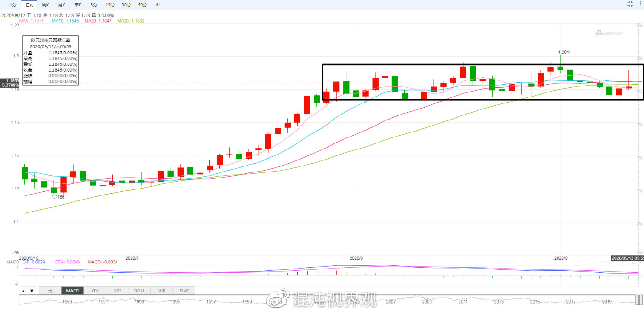Click the 1.1853 current price tag on the axis
The height and width of the screenshot is (315, 644).
click(x=9, y=81)
